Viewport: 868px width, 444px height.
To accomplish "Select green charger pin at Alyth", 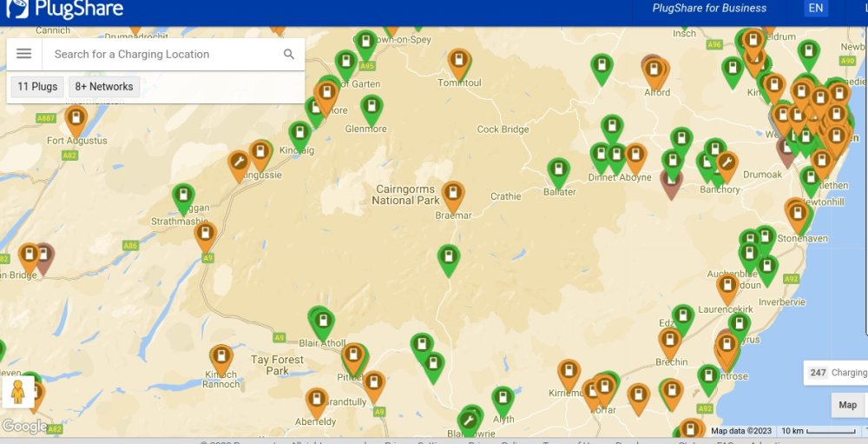I will point(503,401).
